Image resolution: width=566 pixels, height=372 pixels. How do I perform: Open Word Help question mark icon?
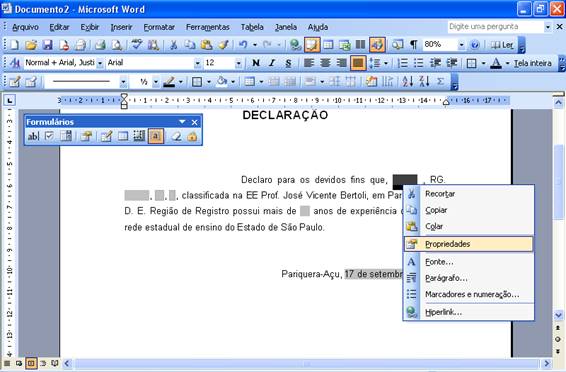coord(475,45)
